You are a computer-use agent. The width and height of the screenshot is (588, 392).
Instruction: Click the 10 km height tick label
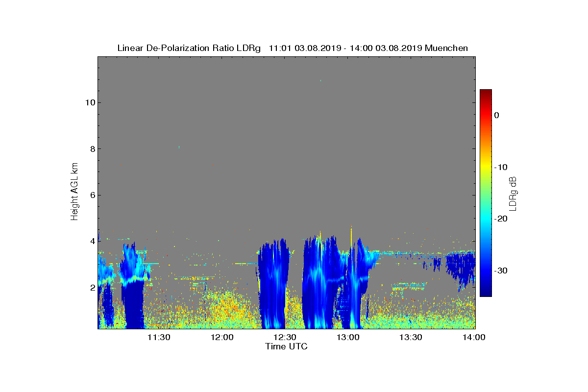point(89,102)
